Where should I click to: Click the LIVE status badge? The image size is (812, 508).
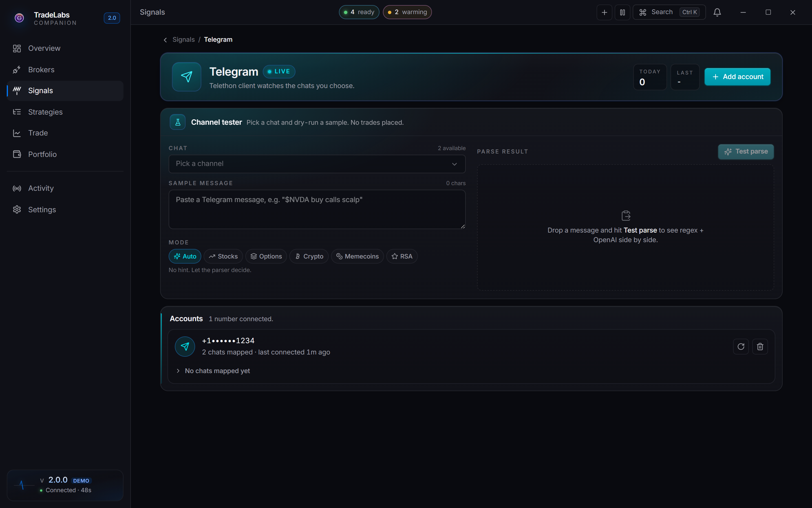279,72
